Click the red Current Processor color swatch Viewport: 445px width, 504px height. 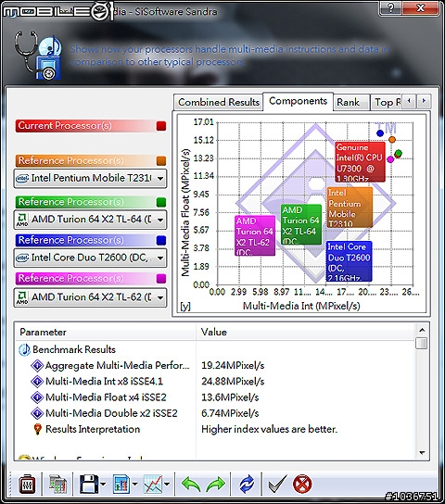click(161, 126)
